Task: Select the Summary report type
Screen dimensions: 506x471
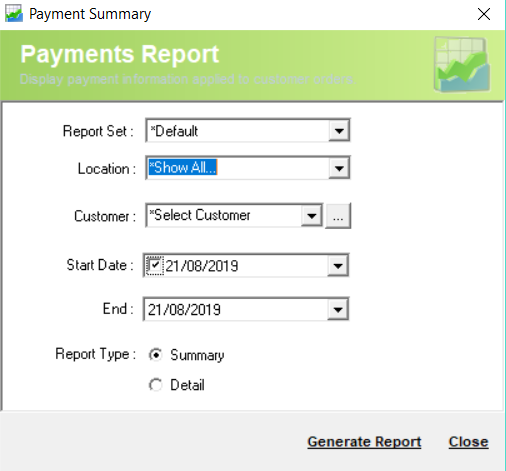Action: pyautogui.click(x=155, y=355)
